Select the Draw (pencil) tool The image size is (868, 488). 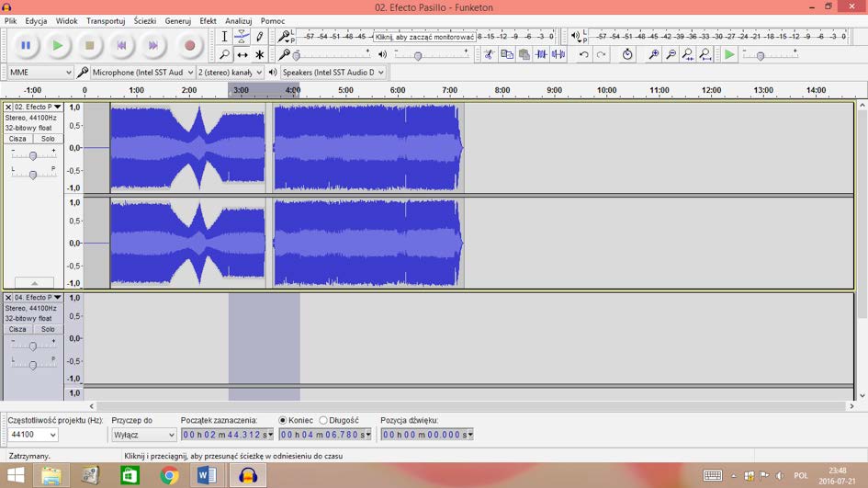[x=260, y=37]
